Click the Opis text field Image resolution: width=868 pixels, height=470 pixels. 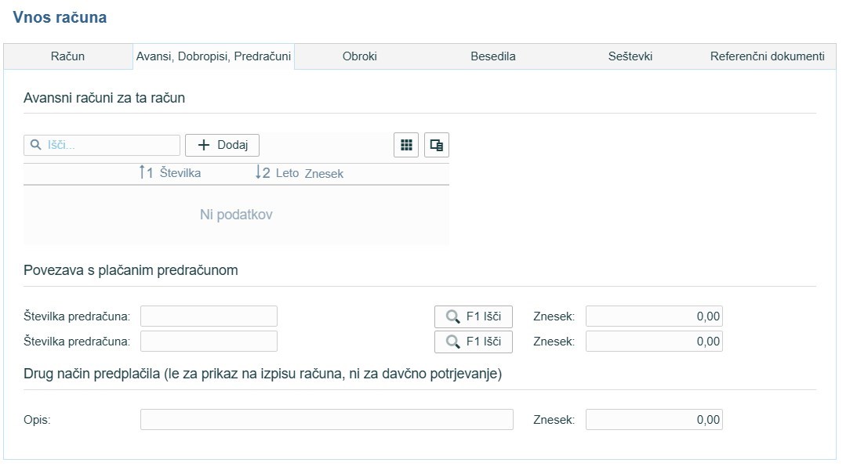click(x=326, y=420)
